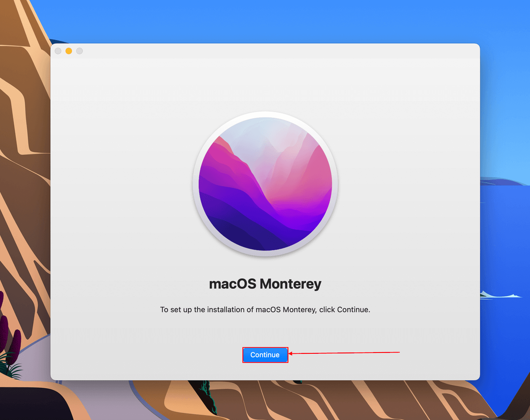
Task: Click the macOS Monterey title text
Action: coord(265,284)
